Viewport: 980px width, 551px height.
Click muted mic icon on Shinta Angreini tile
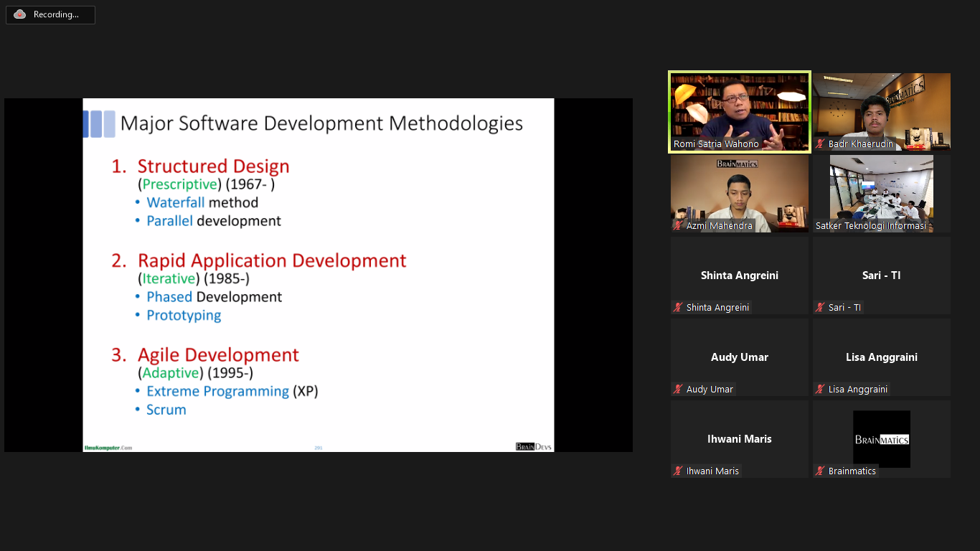pyautogui.click(x=678, y=308)
